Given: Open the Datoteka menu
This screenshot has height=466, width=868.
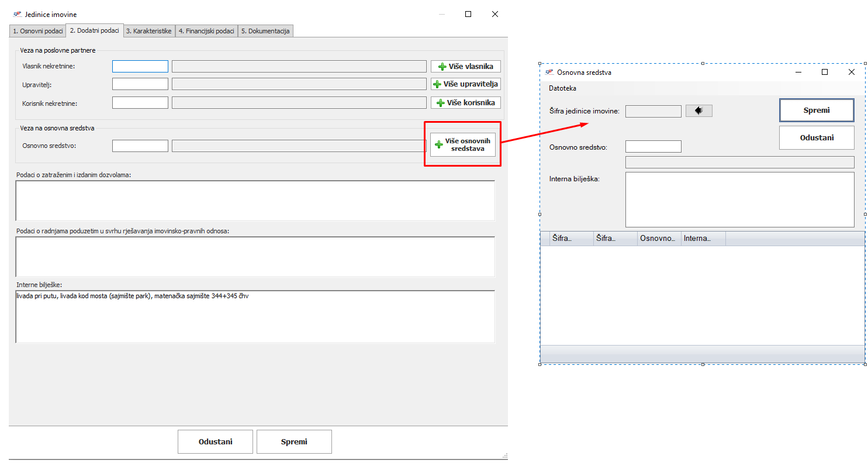Looking at the screenshot, I should tap(562, 88).
